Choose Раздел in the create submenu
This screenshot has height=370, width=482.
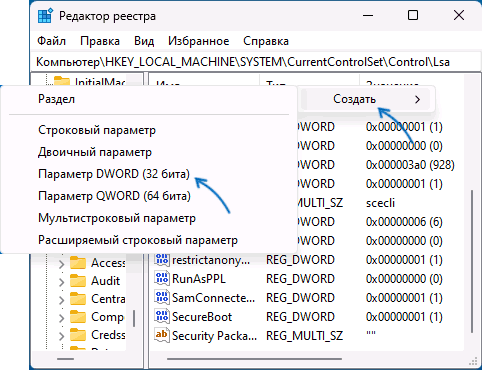[x=149, y=99]
